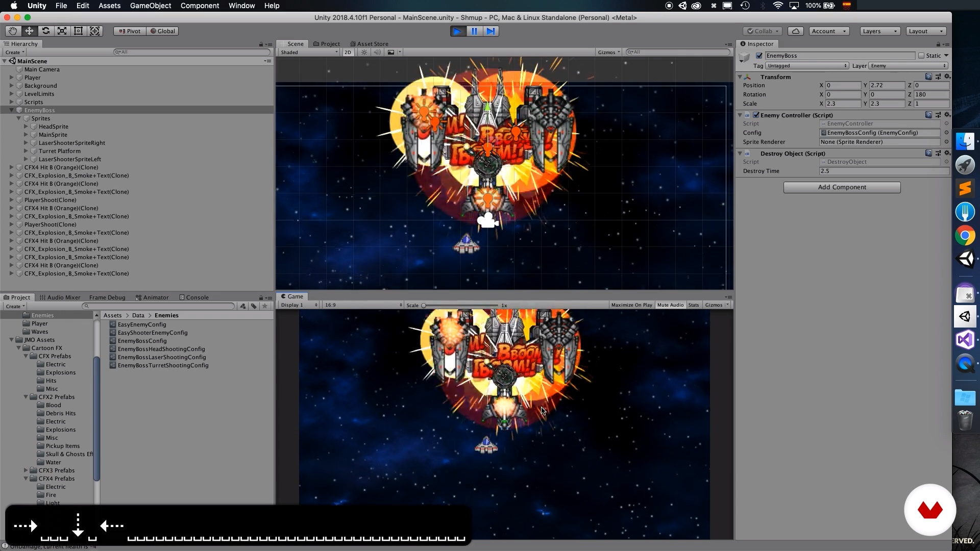The image size is (980, 551).
Task: Open Transform component help icon
Action: point(928,77)
